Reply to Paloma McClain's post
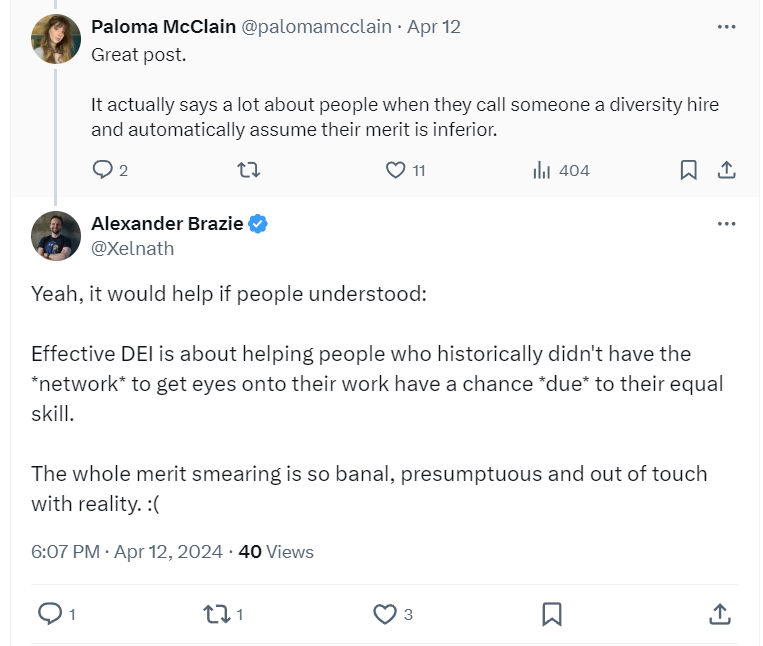This screenshot has width=763, height=646. pyautogui.click(x=103, y=170)
